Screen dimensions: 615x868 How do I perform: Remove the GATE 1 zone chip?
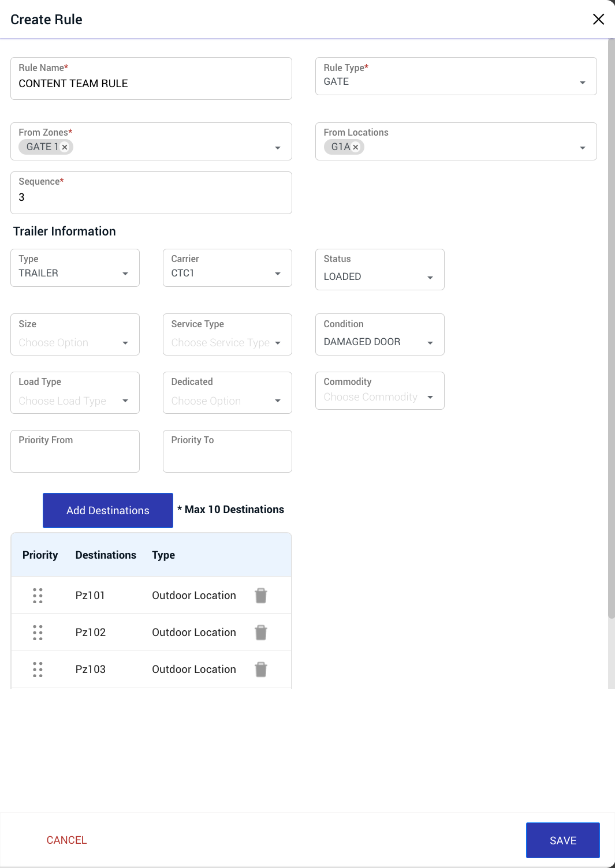click(x=65, y=147)
